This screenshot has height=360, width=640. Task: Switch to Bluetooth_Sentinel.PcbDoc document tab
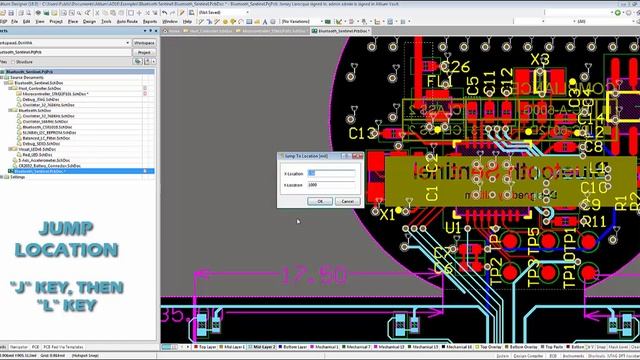(341, 31)
